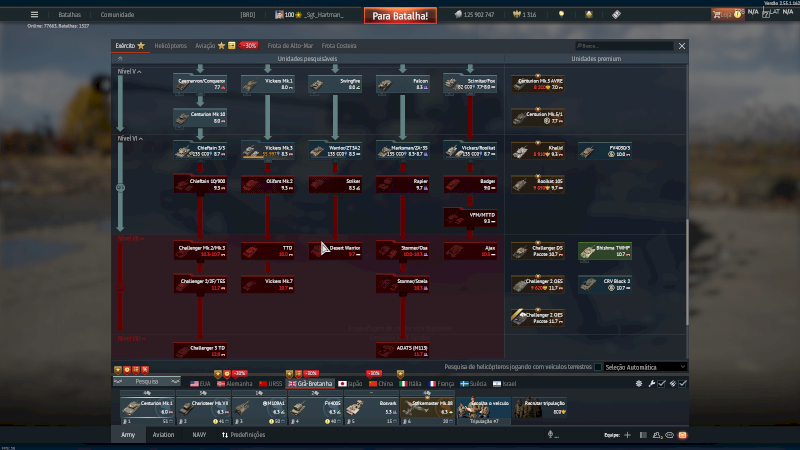800x450 pixels.
Task: Select the Challenger 3 TD vehicle card
Action: point(200,351)
